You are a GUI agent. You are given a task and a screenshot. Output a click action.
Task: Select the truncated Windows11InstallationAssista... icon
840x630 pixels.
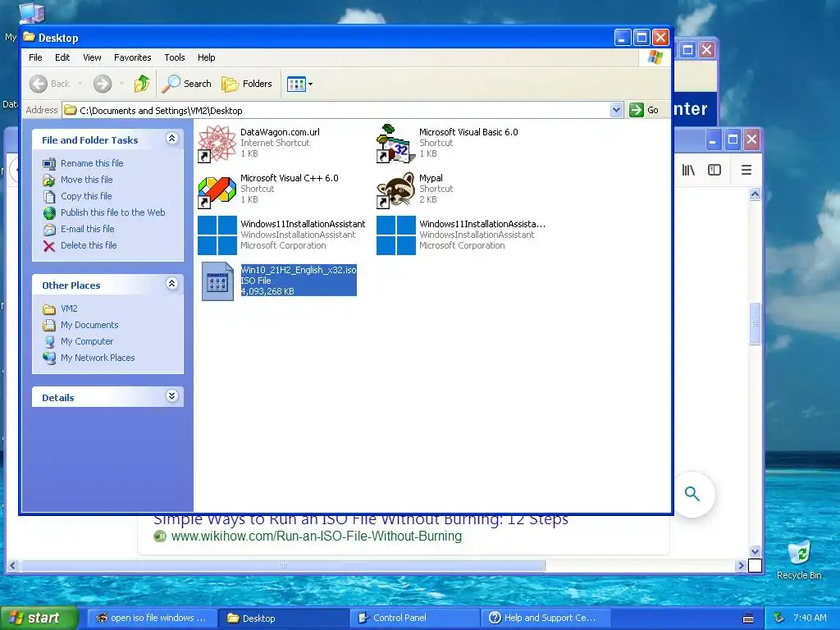click(x=396, y=235)
